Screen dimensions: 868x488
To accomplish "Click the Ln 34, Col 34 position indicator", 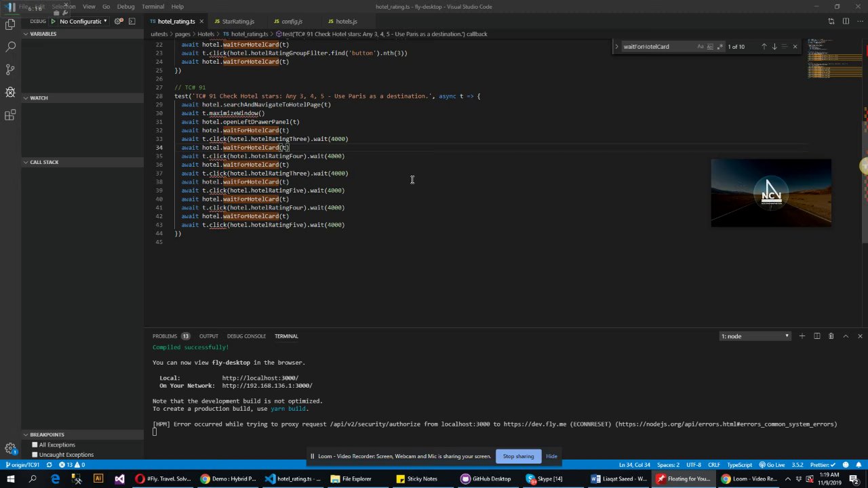I will click(634, 465).
